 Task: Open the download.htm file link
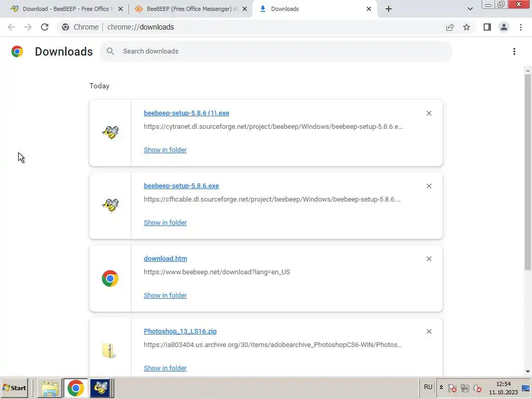165,259
